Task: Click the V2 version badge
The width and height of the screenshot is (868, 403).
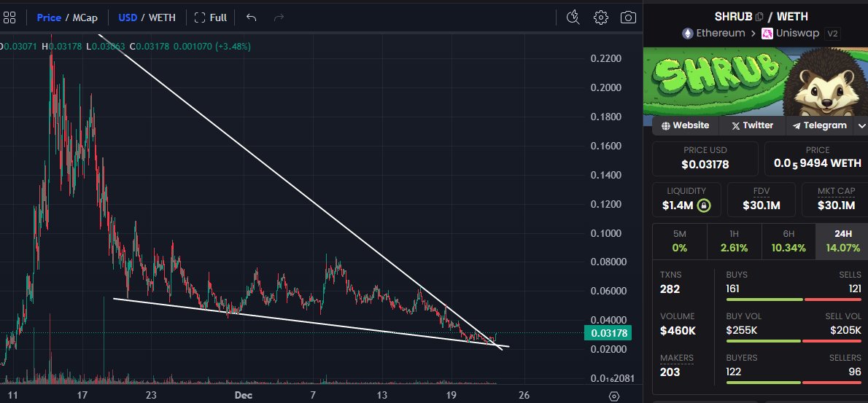Action: (x=832, y=34)
